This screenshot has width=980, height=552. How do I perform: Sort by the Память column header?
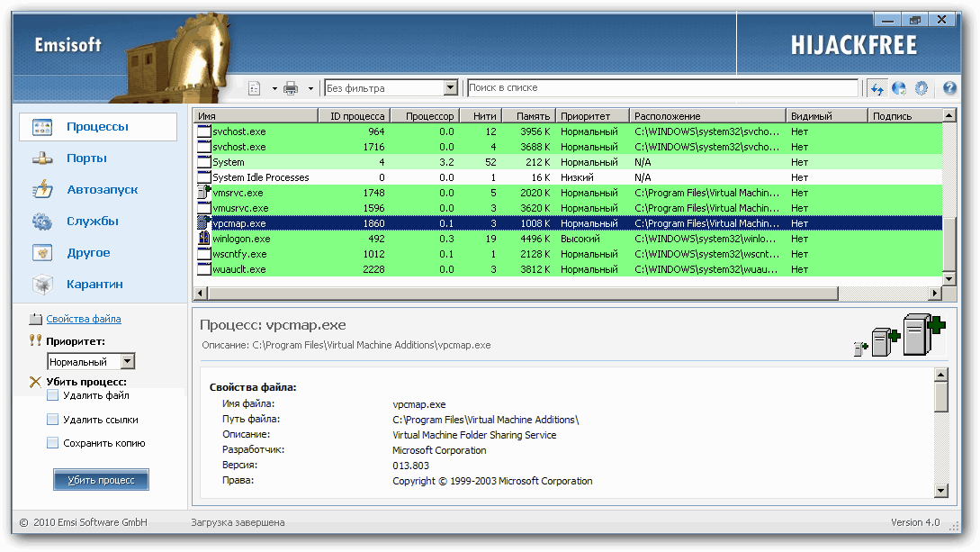click(528, 115)
